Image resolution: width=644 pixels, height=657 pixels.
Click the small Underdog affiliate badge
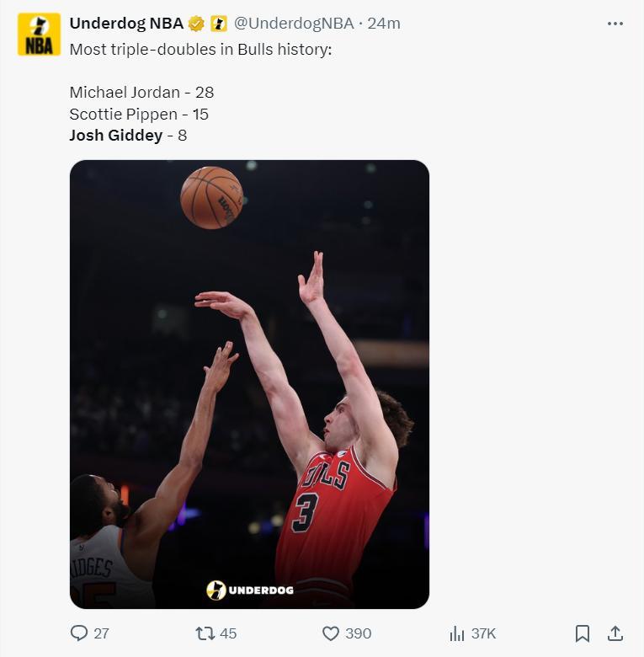(x=218, y=24)
